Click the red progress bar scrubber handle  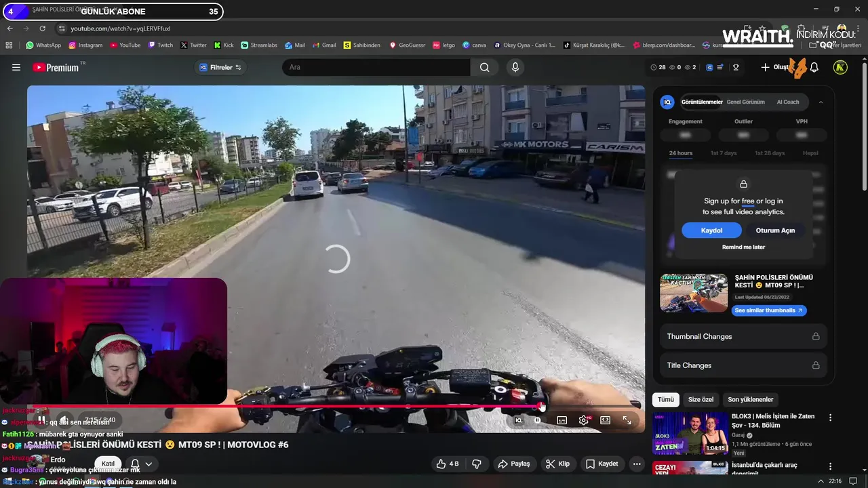tap(541, 407)
